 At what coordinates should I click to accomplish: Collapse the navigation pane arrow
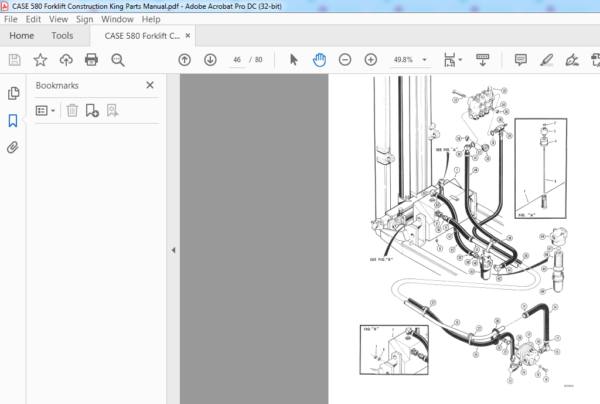(x=173, y=250)
